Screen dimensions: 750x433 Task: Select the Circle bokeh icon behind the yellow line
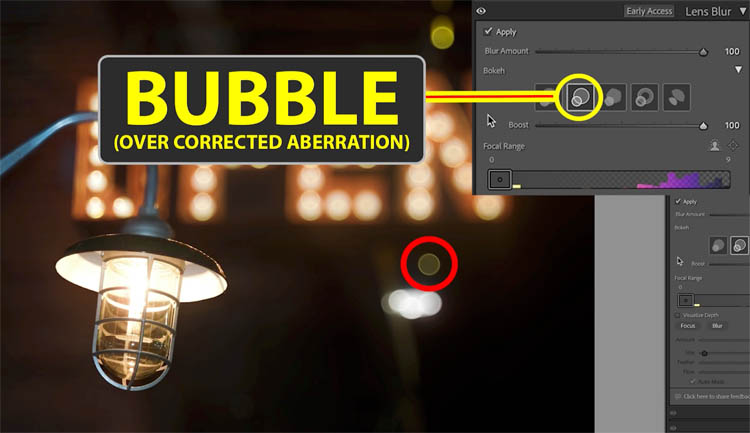point(545,97)
